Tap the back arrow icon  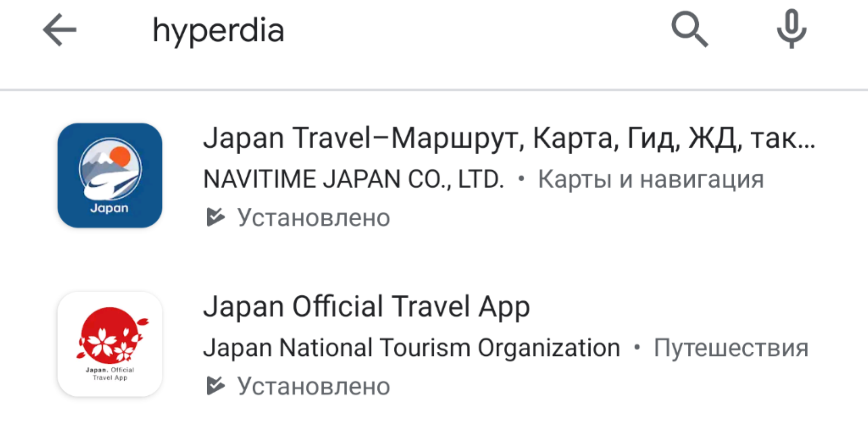pos(60,30)
